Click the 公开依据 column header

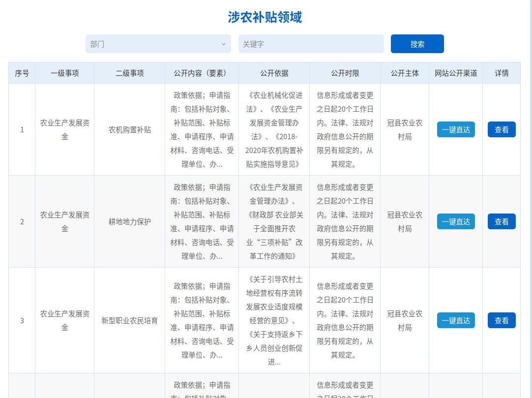[x=274, y=73]
